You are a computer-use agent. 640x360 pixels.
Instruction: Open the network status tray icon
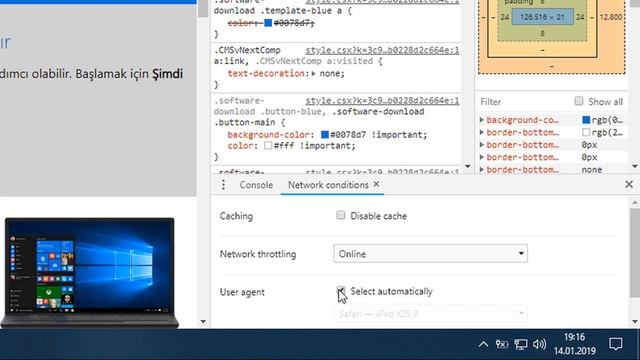521,344
